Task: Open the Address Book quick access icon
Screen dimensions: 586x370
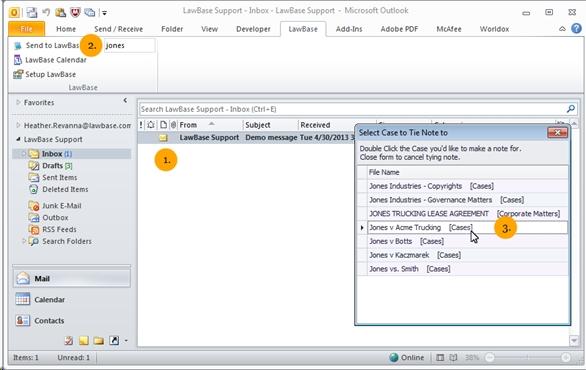Action: 61,12
